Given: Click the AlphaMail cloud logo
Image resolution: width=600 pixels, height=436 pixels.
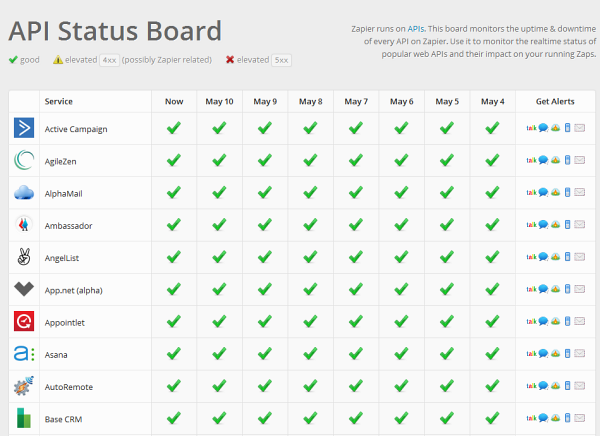Looking at the screenshot, I should (24, 193).
